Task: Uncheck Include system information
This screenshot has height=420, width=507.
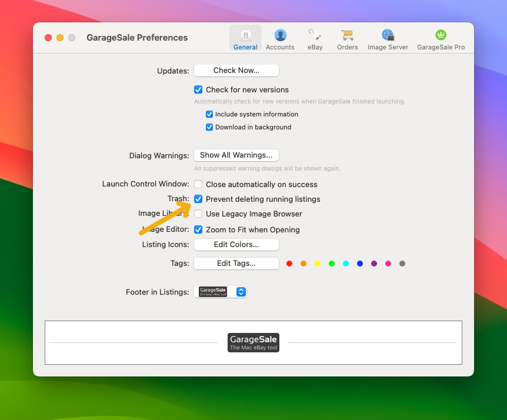Action: click(x=209, y=114)
